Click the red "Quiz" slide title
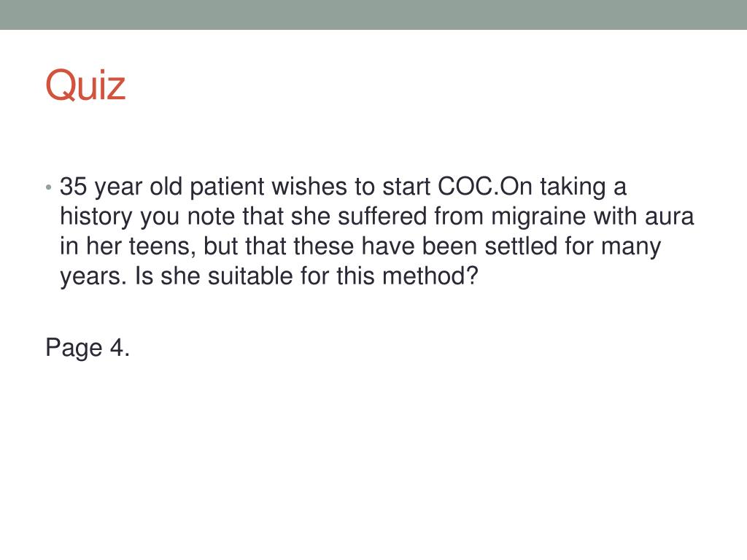The height and width of the screenshot is (560, 747). tap(85, 85)
